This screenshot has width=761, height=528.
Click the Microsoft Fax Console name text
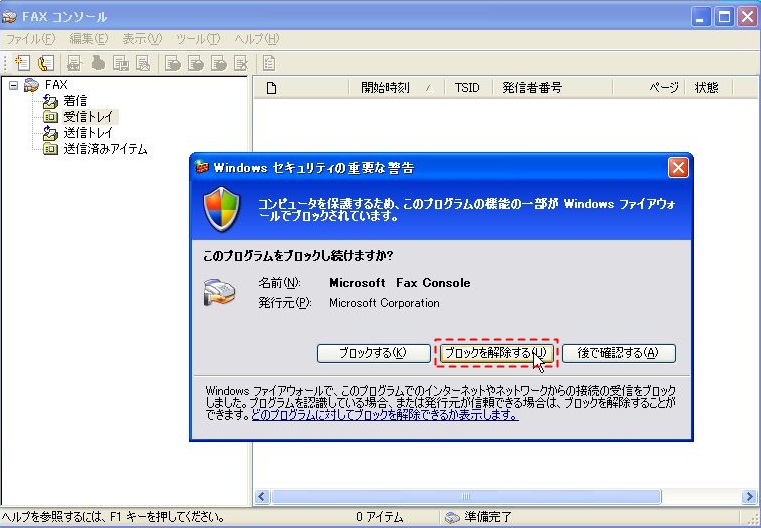399,283
